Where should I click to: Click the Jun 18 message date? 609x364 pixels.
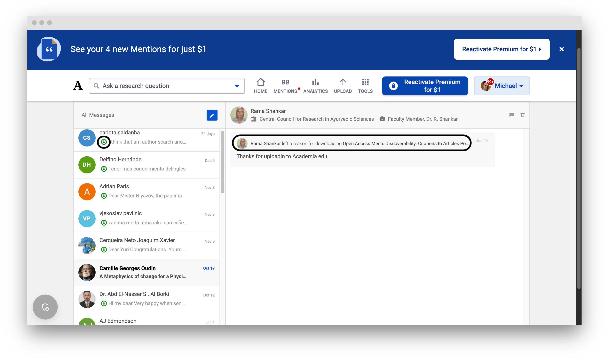(x=482, y=140)
